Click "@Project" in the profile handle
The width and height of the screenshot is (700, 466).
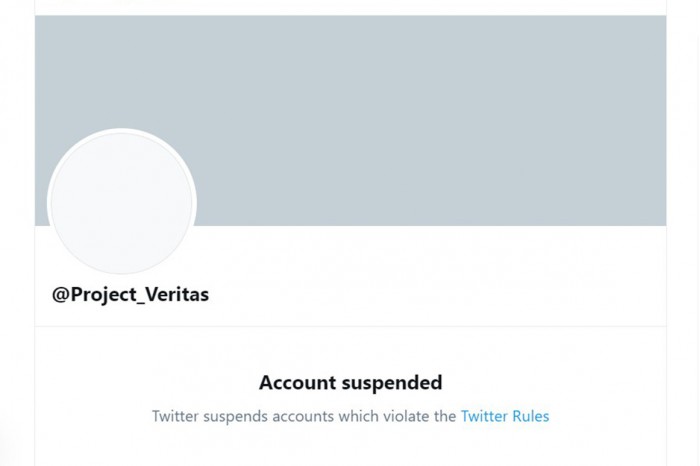[x=93, y=295]
